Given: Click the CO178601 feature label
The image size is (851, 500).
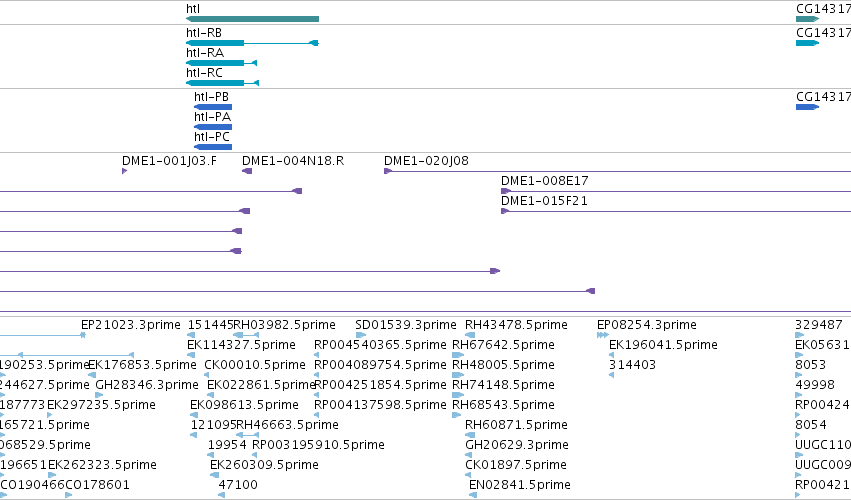Looking at the screenshot, I should point(98,485).
